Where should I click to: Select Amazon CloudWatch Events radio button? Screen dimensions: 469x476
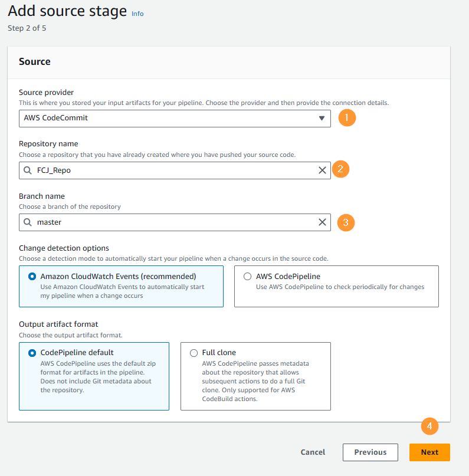32,276
